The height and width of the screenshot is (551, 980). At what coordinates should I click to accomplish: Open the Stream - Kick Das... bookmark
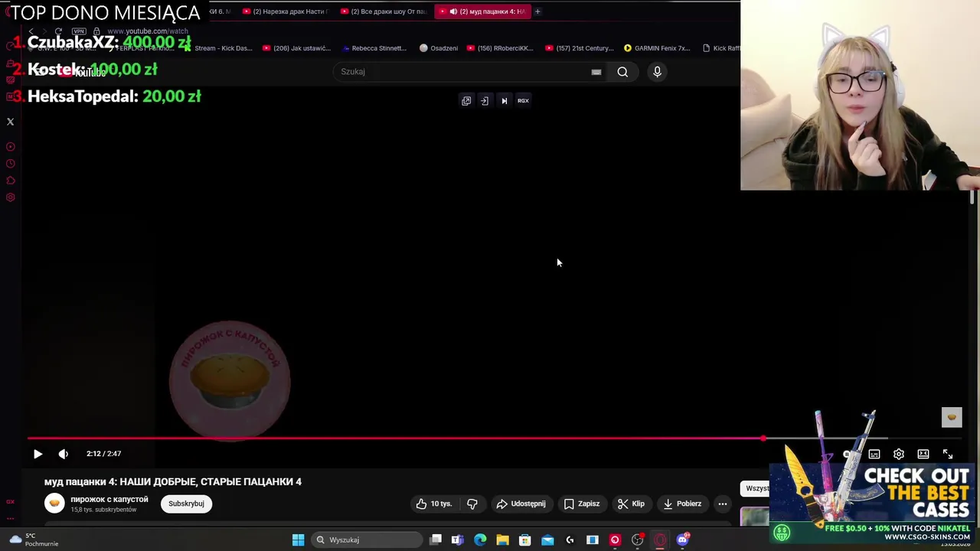(x=217, y=48)
